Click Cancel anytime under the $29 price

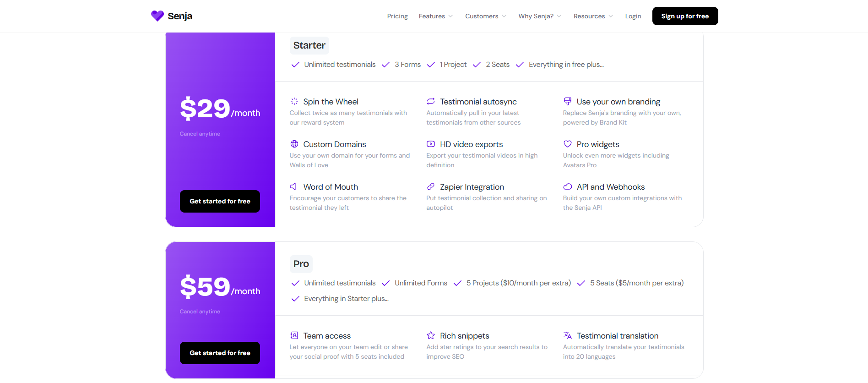point(200,134)
